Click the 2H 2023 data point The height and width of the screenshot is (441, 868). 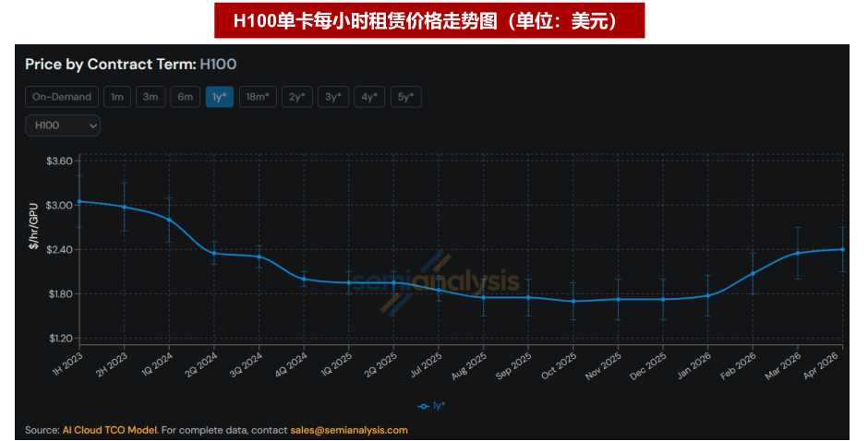point(124,207)
